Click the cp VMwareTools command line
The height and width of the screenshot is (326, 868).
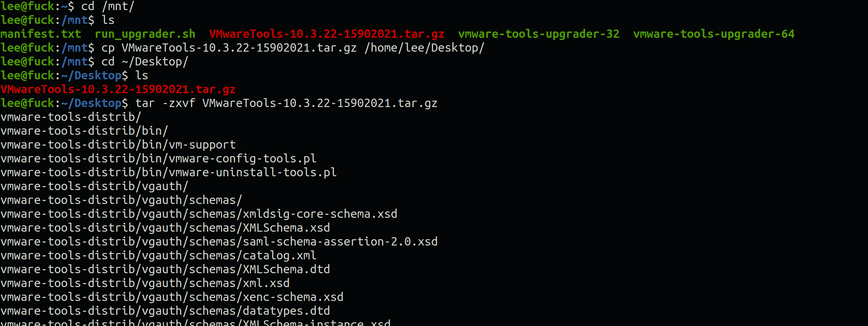pos(293,48)
